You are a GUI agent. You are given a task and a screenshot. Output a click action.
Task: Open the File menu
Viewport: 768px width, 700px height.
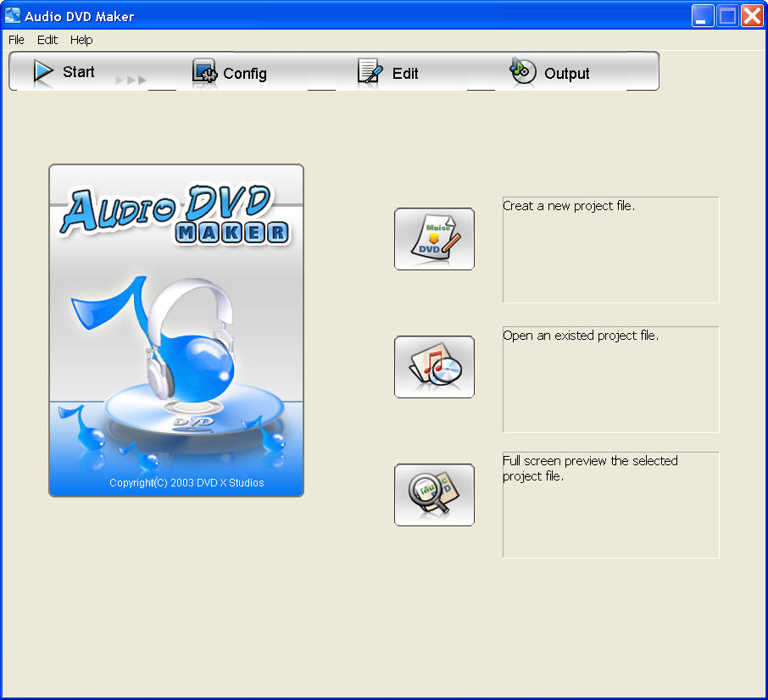tap(16, 40)
